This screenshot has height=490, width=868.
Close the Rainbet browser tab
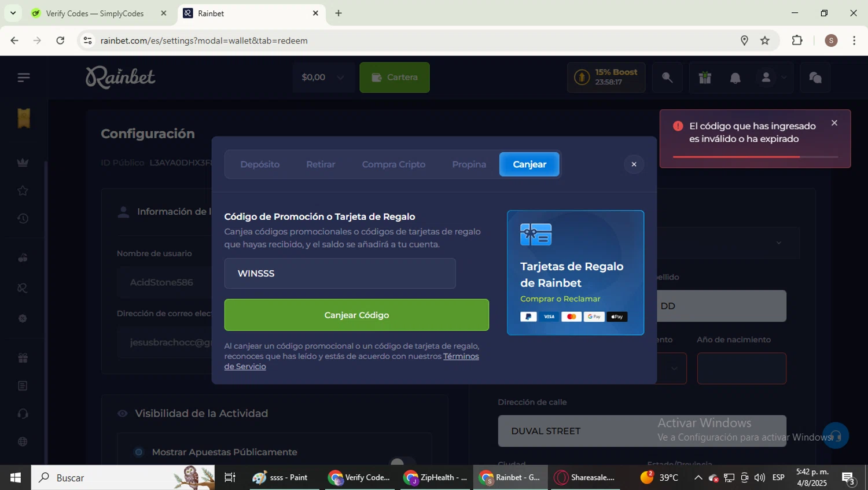click(315, 13)
